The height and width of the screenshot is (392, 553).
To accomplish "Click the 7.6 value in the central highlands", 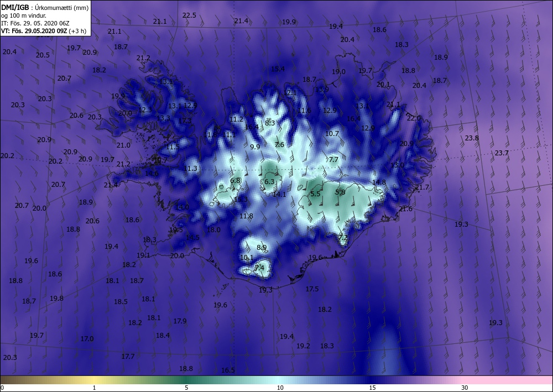I will click(x=279, y=144).
